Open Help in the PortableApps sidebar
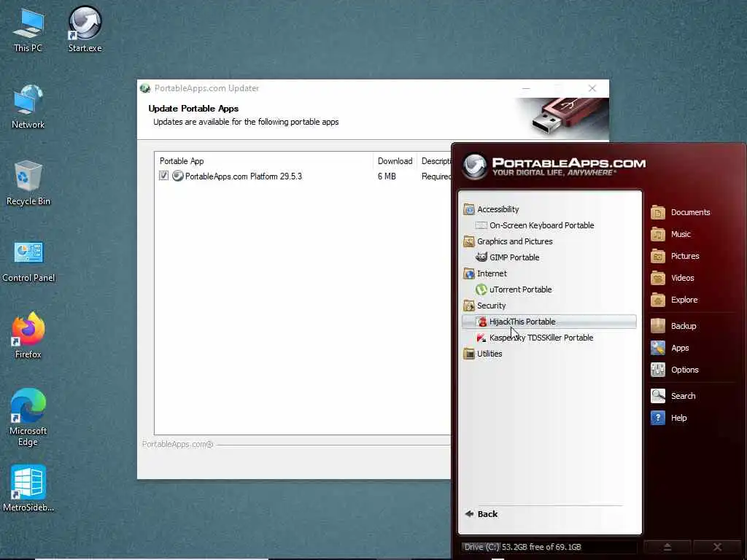 (x=669, y=418)
